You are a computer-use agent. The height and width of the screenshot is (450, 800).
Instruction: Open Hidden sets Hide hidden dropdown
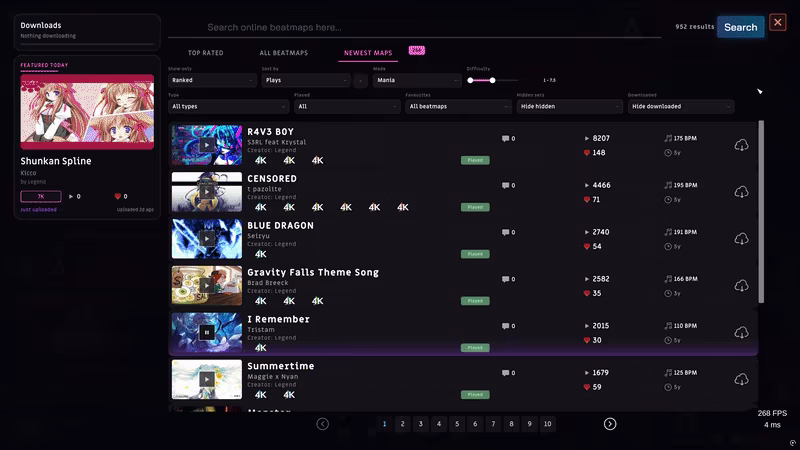569,107
